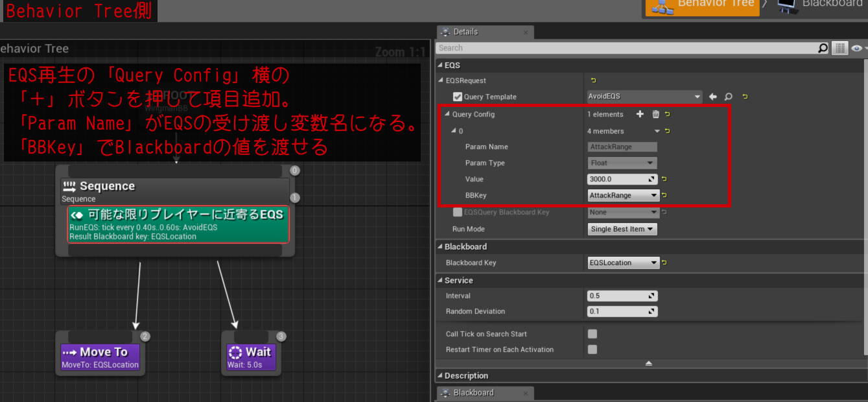Open property matrix grid view icon

(x=840, y=48)
